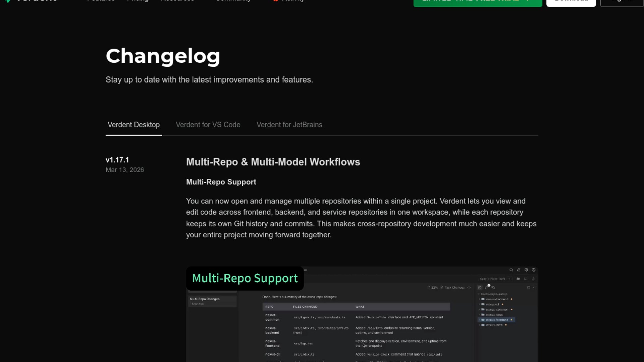Screen dimensions: 644x362
Task: Collapse the multi-repo-setup tree root
Action: (x=479, y=294)
